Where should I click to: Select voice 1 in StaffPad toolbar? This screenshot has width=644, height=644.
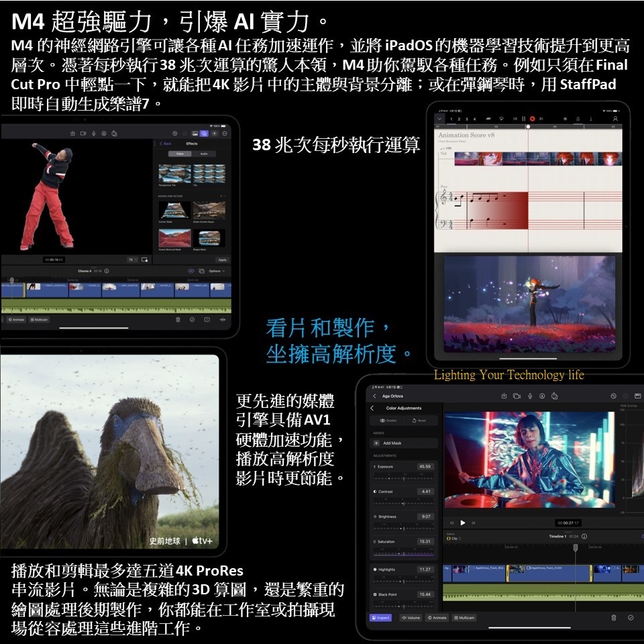[x=451, y=119]
